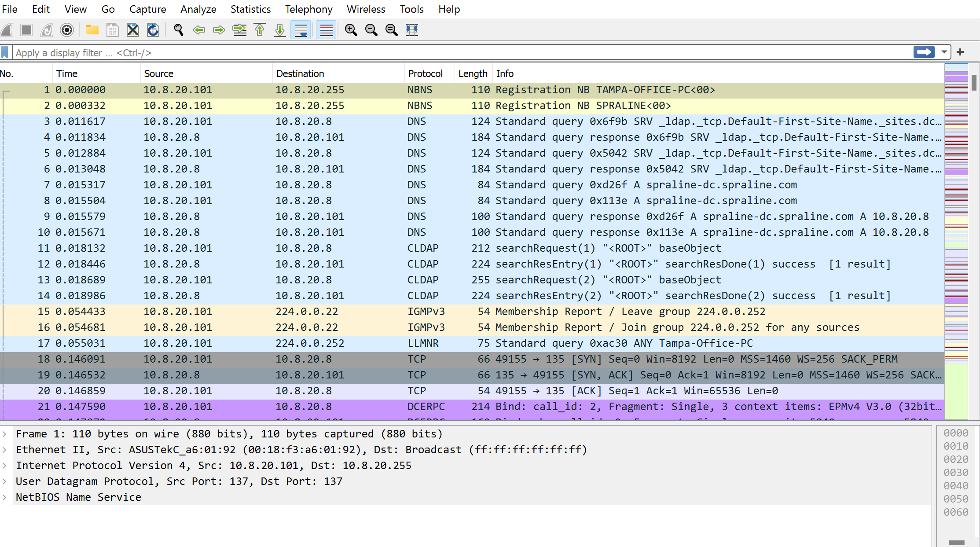Click the open capture file folder icon
The height and width of the screenshot is (547, 980).
point(92,30)
